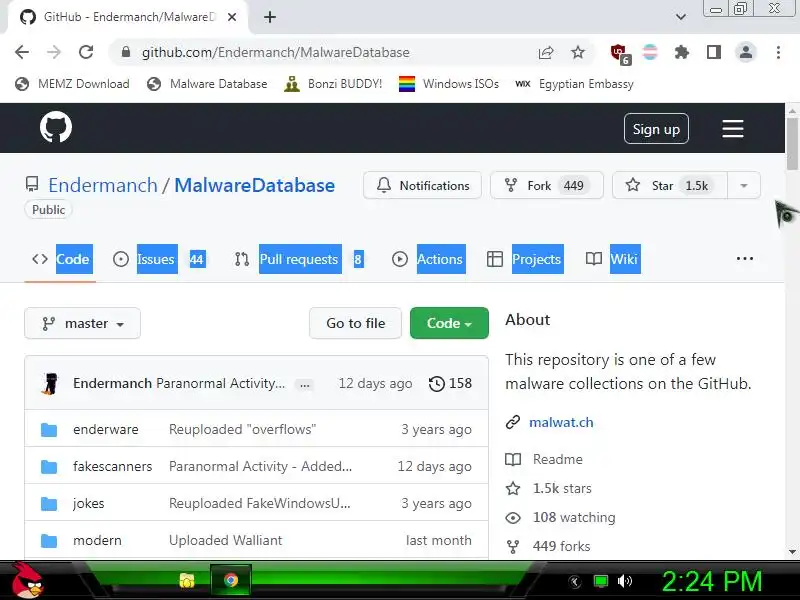Fork the repository with Fork button
800x600 pixels.
546,186
